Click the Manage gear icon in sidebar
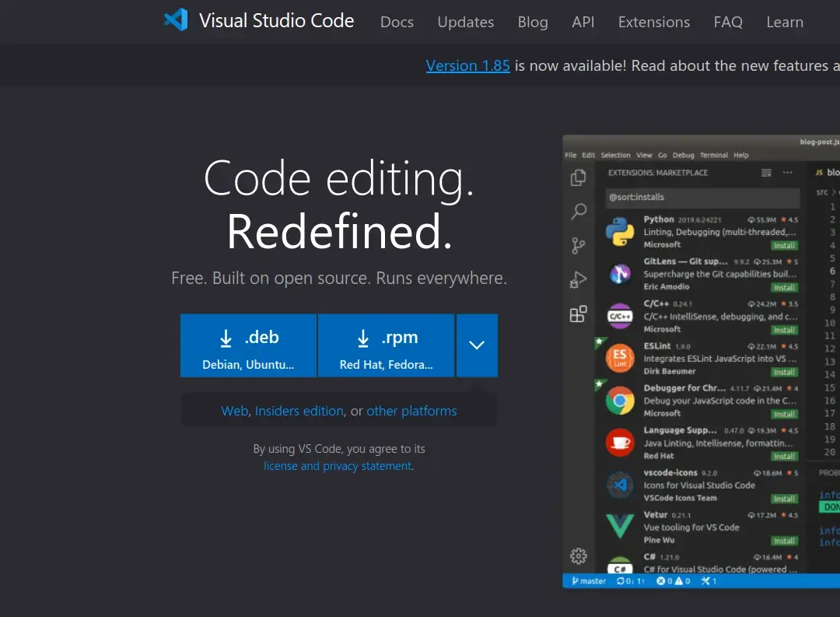The width and height of the screenshot is (840, 617). [578, 556]
